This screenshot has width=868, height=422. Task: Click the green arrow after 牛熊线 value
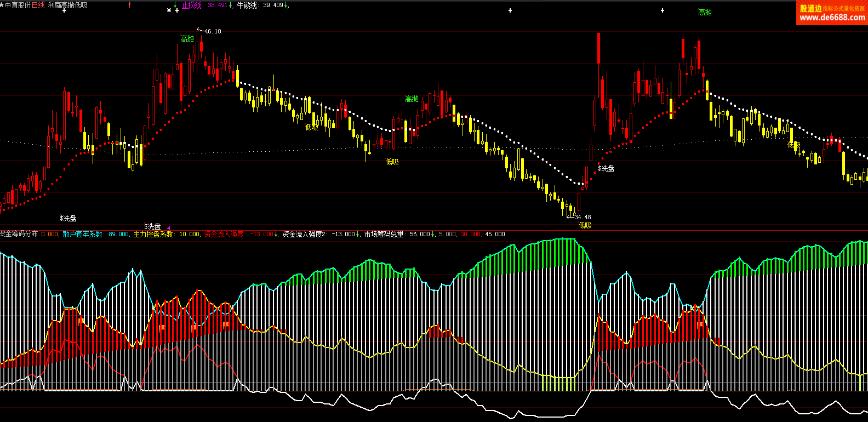[287, 5]
